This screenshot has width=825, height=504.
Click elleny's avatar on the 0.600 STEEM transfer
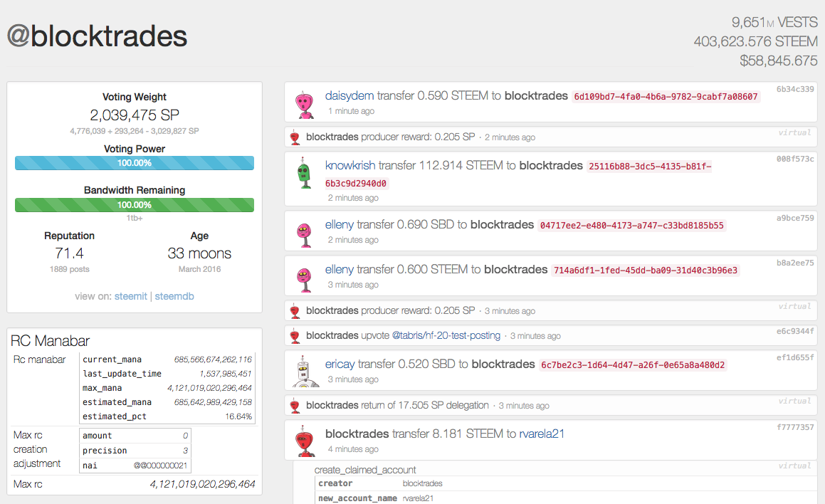[x=304, y=279]
